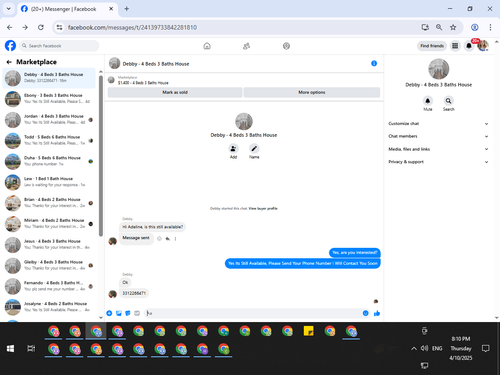Screen dimensions: 500x375
Task: Add people to chat icon
Action: tap(233, 149)
